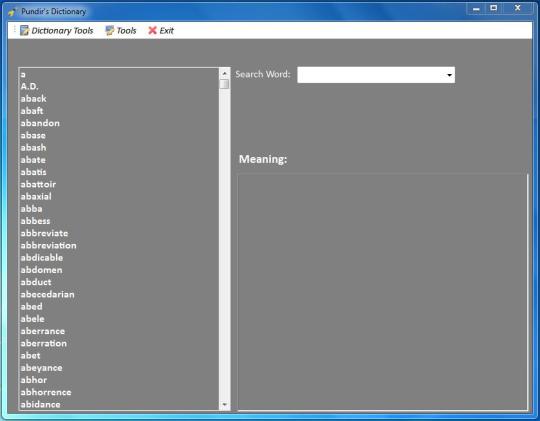Choose the word "abeyance"
Image resolution: width=540 pixels, height=421 pixels.
click(x=41, y=368)
